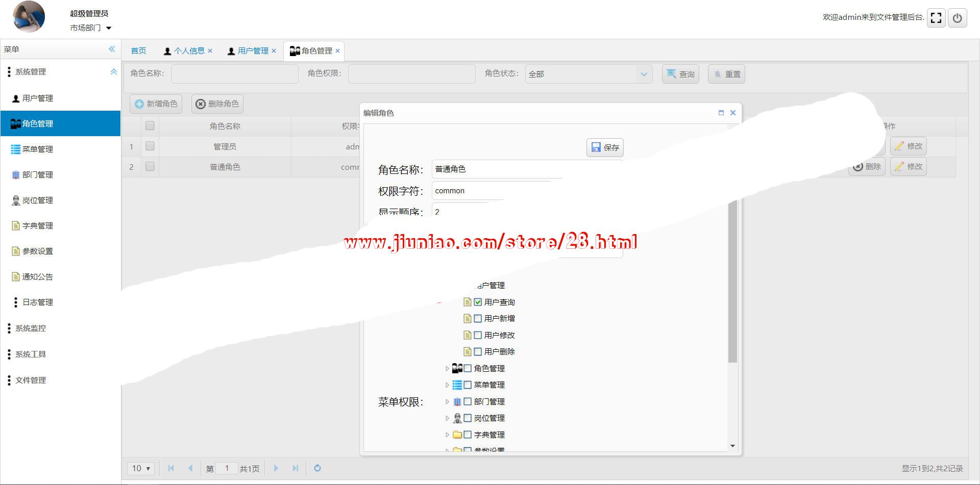Viewport: 980px width, 485px height.
Task: Open 菜单管理 in the sidebar
Action: (60, 149)
